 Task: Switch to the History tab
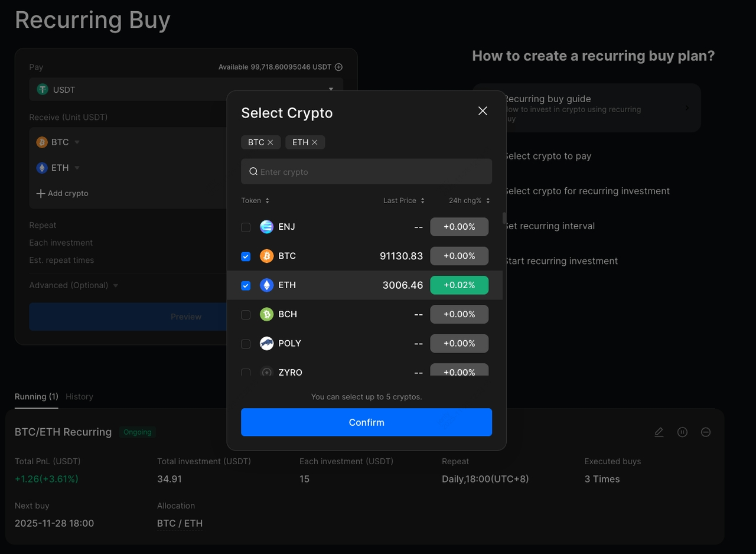coord(79,397)
